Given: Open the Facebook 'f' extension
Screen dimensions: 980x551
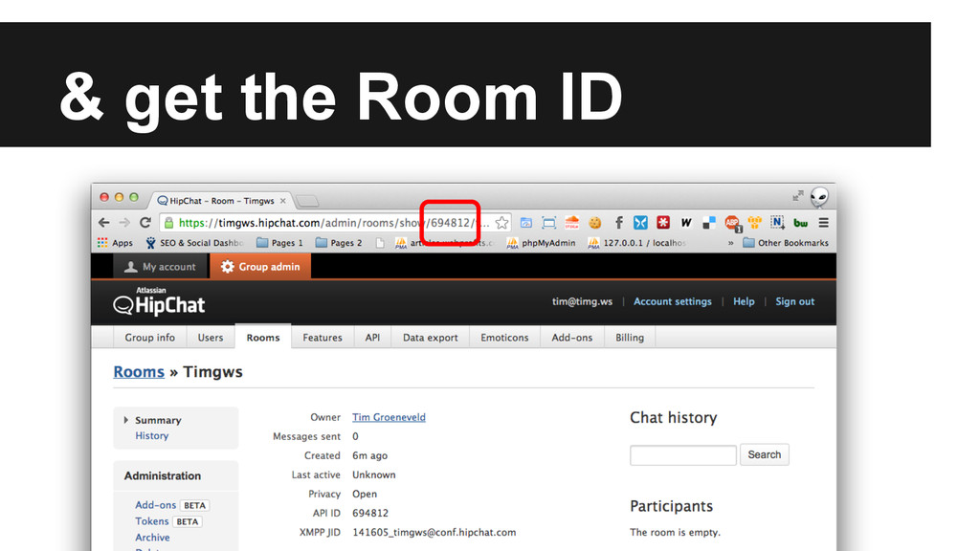Looking at the screenshot, I should (x=619, y=223).
